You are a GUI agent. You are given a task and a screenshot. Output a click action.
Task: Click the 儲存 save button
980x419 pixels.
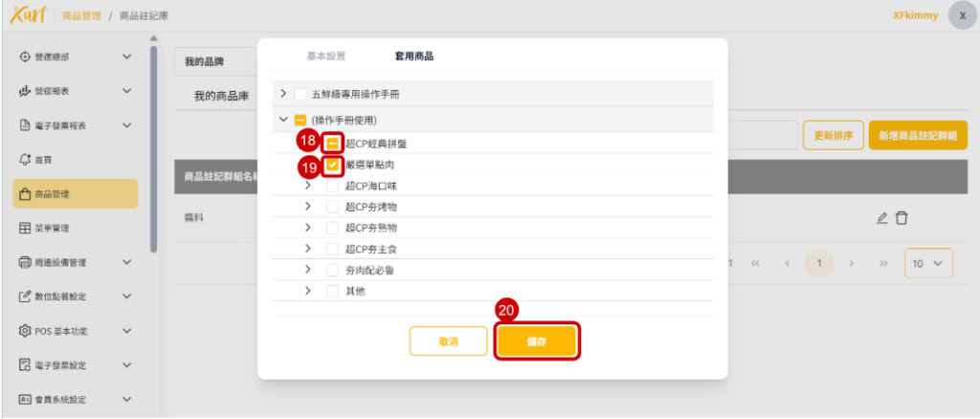[x=536, y=342]
